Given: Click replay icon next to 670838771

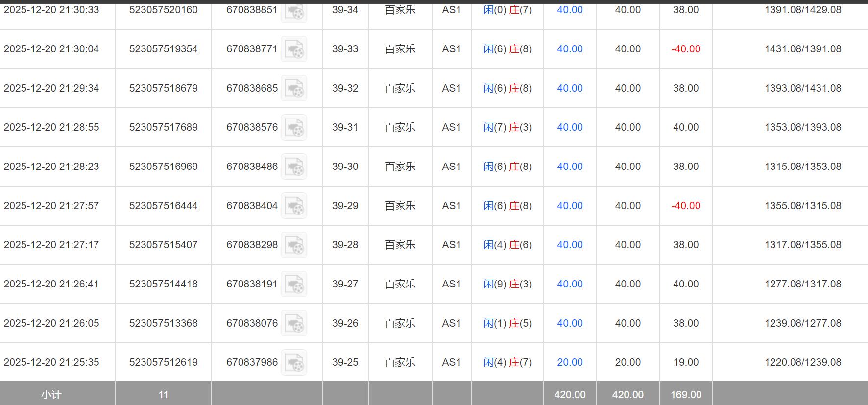Looking at the screenshot, I should (294, 49).
